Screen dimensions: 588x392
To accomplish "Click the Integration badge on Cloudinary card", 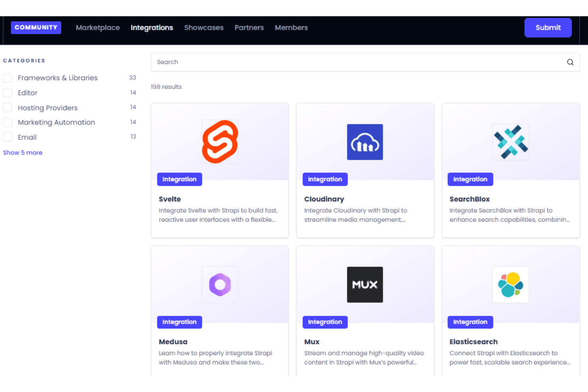I will [x=325, y=179].
